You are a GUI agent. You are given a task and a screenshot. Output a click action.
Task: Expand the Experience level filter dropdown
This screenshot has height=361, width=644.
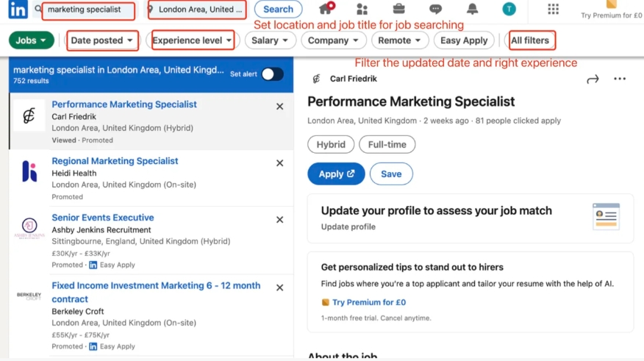[193, 40]
